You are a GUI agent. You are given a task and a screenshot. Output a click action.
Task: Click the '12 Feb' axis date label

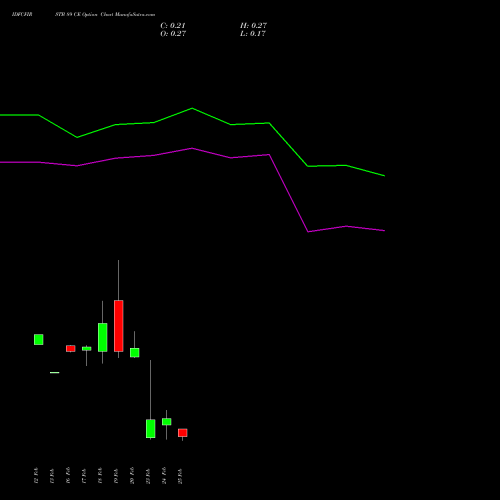[x=36, y=476]
